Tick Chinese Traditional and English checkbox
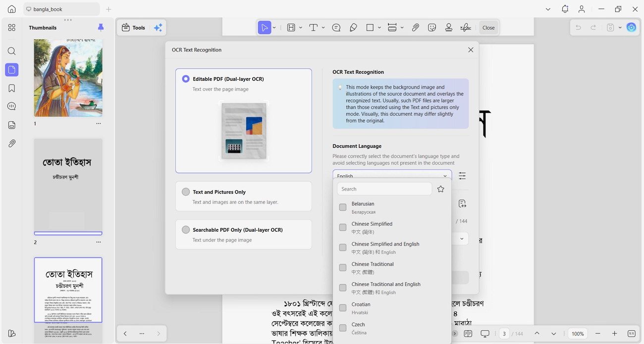The width and height of the screenshot is (644, 344). [x=343, y=288]
